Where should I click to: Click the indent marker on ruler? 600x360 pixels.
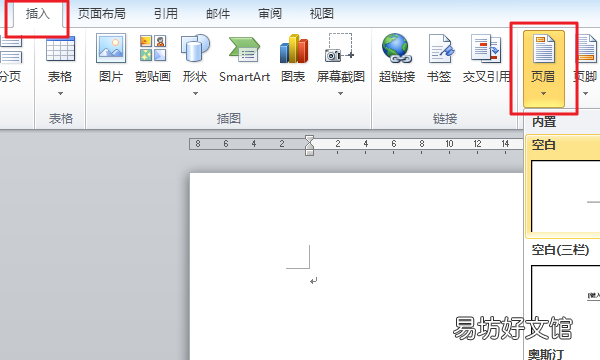(x=310, y=145)
